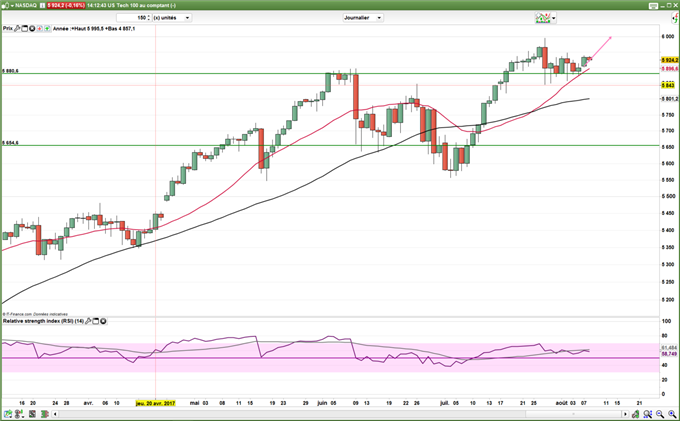
Task: Remove the RSI indicator panel
Action: [x=103, y=321]
